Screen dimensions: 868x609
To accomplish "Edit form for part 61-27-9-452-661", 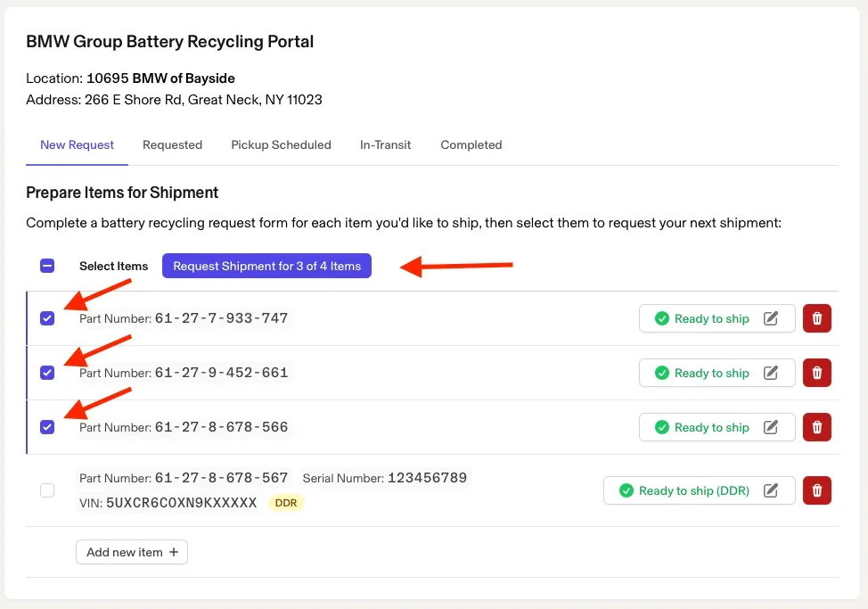I will coord(771,373).
